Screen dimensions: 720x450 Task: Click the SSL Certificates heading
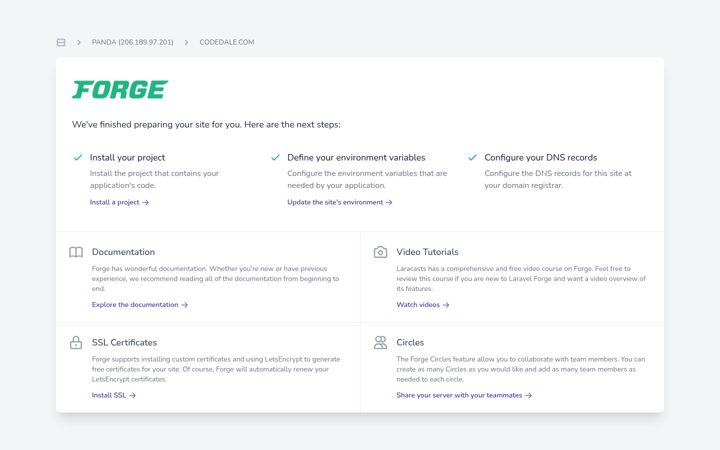pyautogui.click(x=124, y=342)
